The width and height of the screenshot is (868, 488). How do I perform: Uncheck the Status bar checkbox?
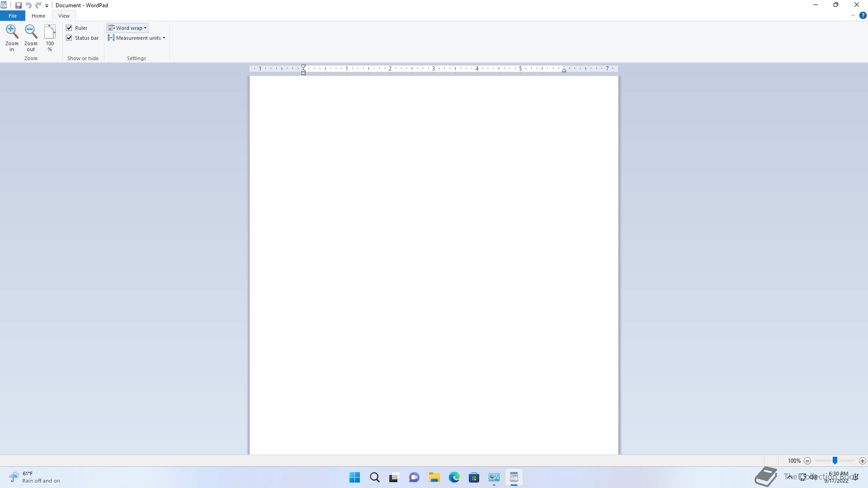[x=69, y=38]
